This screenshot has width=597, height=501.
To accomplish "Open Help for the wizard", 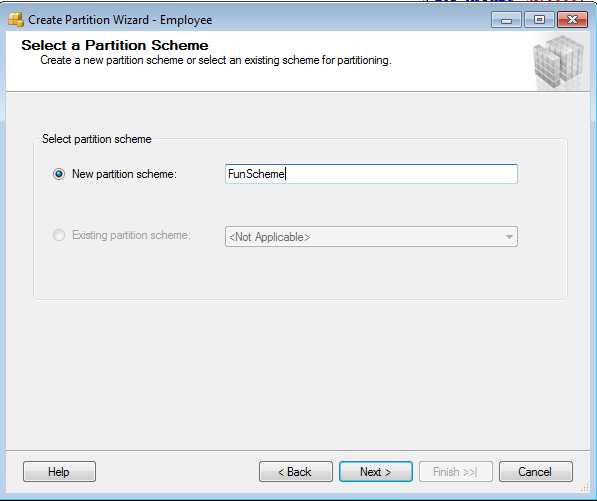I will click(x=59, y=472).
